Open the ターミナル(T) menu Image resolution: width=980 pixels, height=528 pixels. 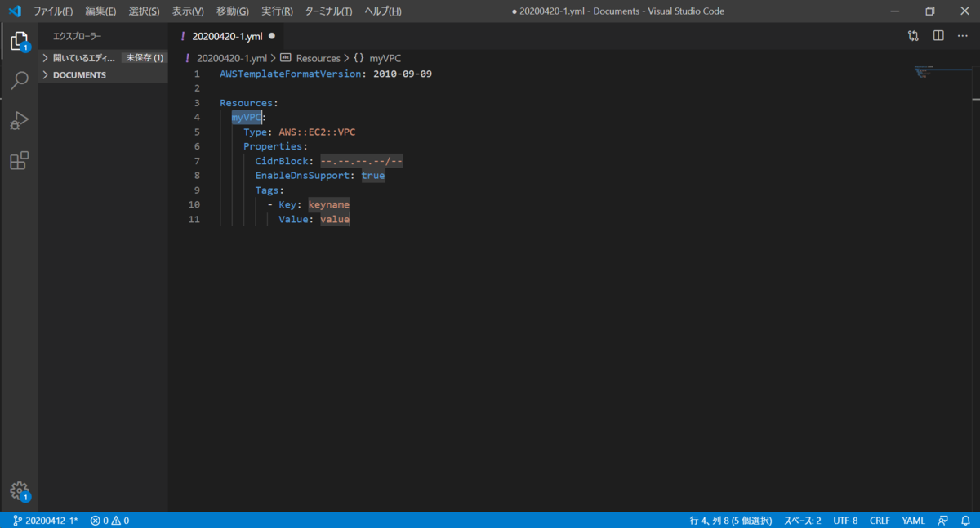pos(328,11)
